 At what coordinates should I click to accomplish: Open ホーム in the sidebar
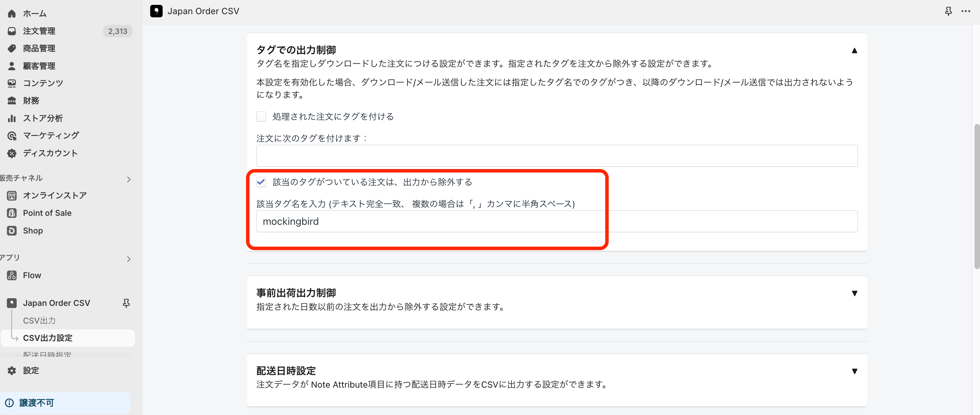(x=35, y=14)
